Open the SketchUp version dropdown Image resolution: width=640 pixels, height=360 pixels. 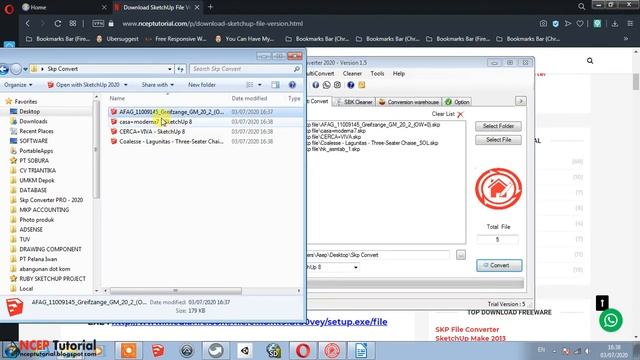[x=356, y=267]
